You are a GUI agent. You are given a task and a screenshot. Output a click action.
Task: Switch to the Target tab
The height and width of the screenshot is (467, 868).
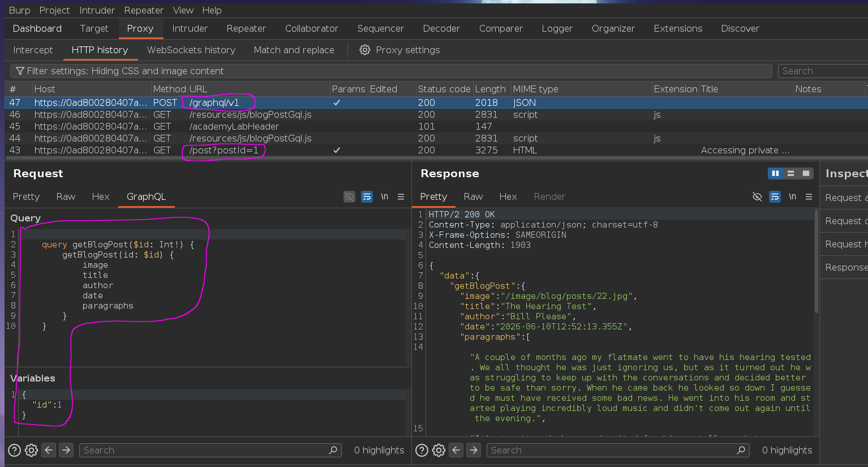click(x=94, y=28)
